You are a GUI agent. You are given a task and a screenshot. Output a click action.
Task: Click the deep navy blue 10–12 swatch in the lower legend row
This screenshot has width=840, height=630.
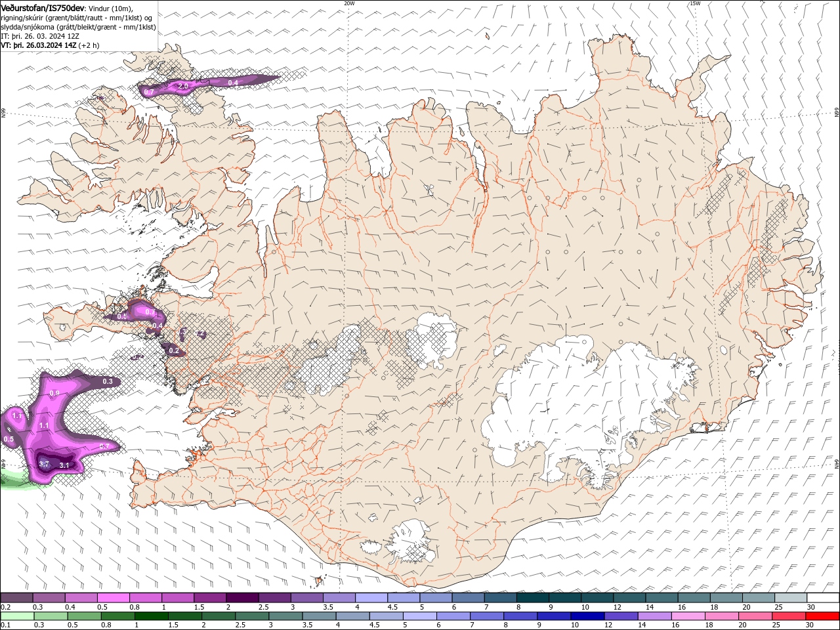pyautogui.click(x=587, y=616)
